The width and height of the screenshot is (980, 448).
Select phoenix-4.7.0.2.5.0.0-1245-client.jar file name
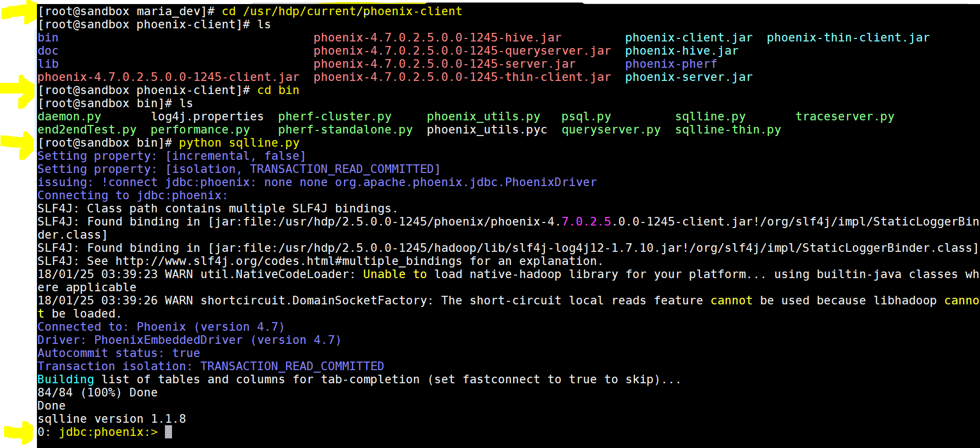pos(168,77)
